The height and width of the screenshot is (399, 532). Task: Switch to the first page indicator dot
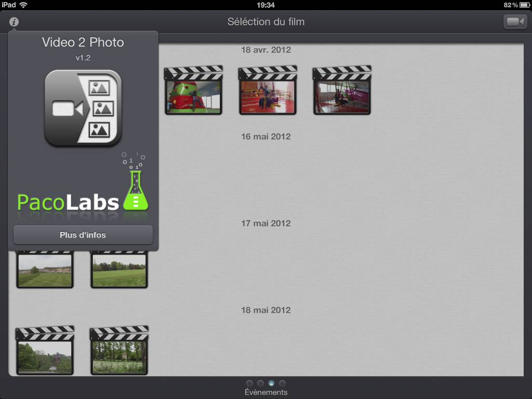click(250, 383)
